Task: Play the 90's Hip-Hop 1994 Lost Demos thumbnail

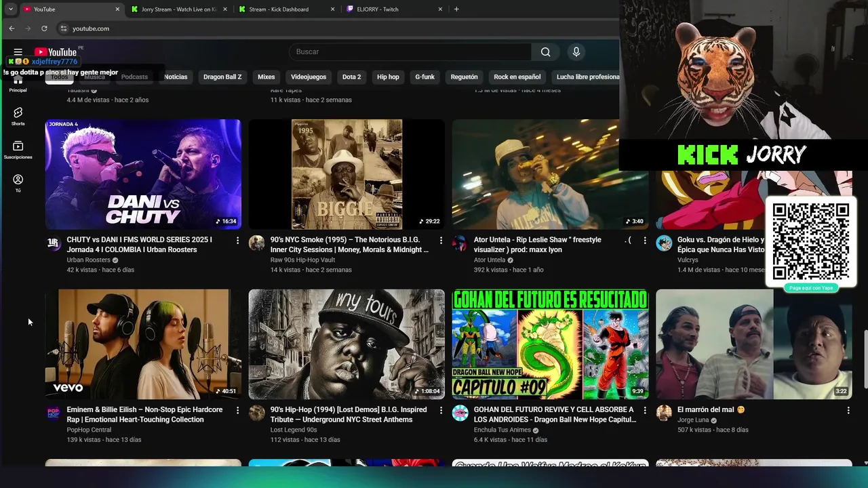Action: click(x=347, y=344)
